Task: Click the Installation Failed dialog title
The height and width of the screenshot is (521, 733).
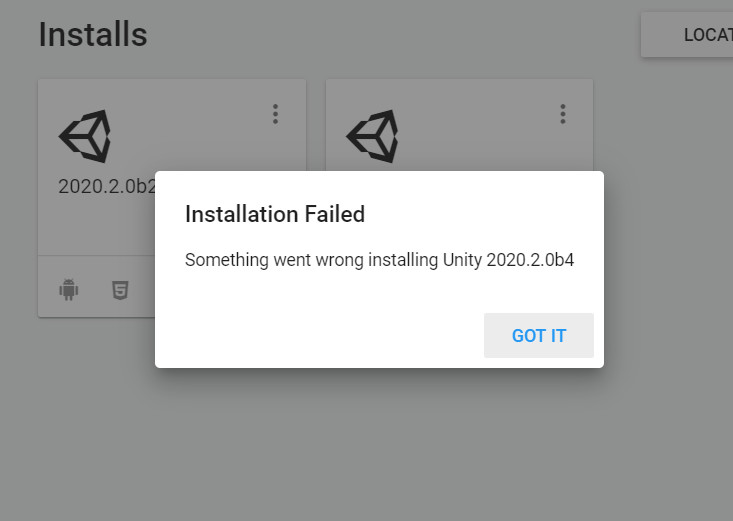Action: click(x=275, y=214)
